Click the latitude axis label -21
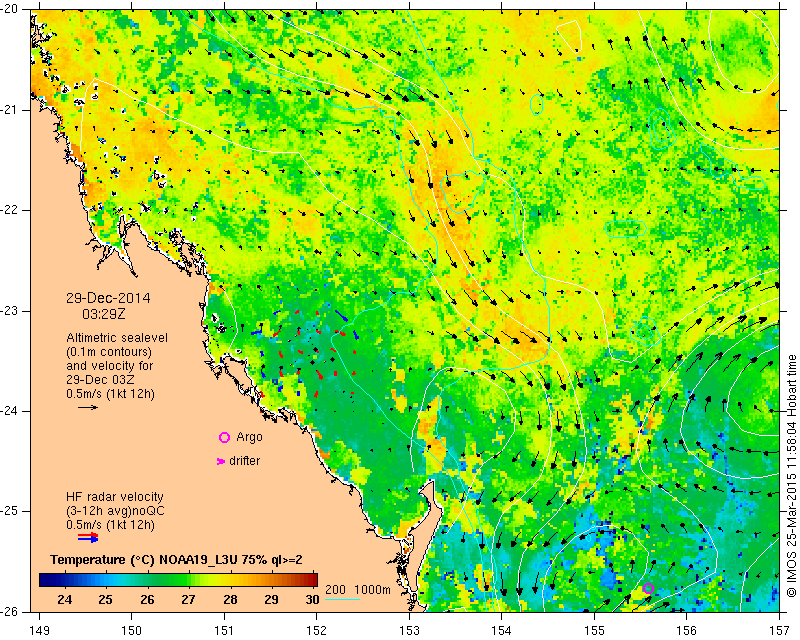 pos(9,110)
